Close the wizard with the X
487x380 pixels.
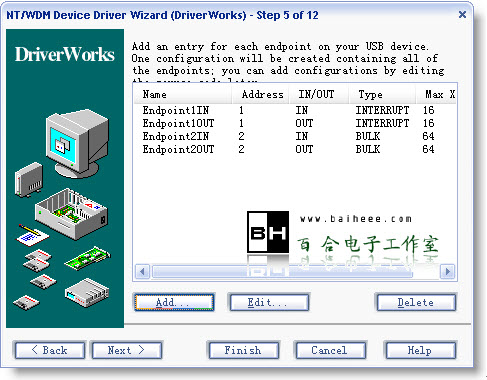[x=462, y=14]
